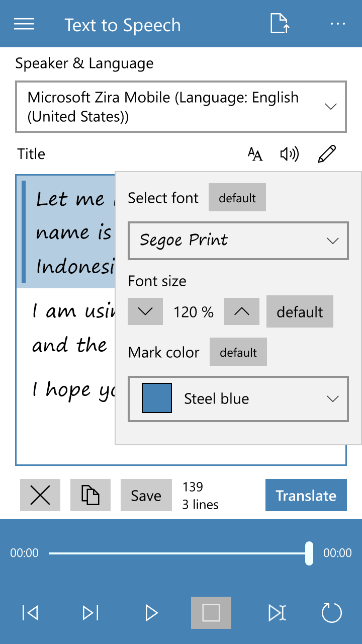Open the navigation hamburger menu
Screen dimensions: 362x644
[x=24, y=24]
